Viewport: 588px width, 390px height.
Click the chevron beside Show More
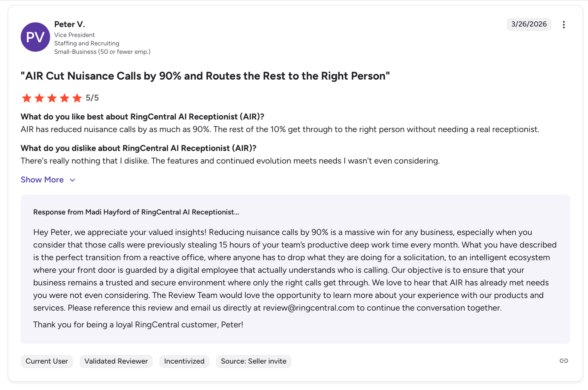tap(72, 180)
